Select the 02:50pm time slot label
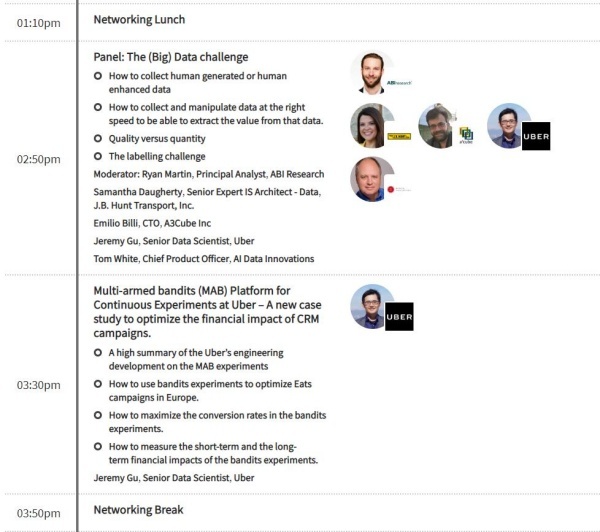The image size is (600, 532). 39,159
